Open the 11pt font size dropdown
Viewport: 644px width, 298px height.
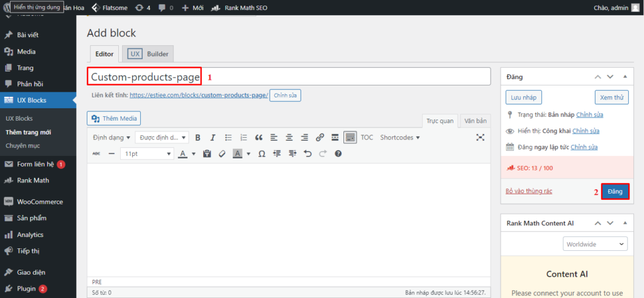click(147, 153)
